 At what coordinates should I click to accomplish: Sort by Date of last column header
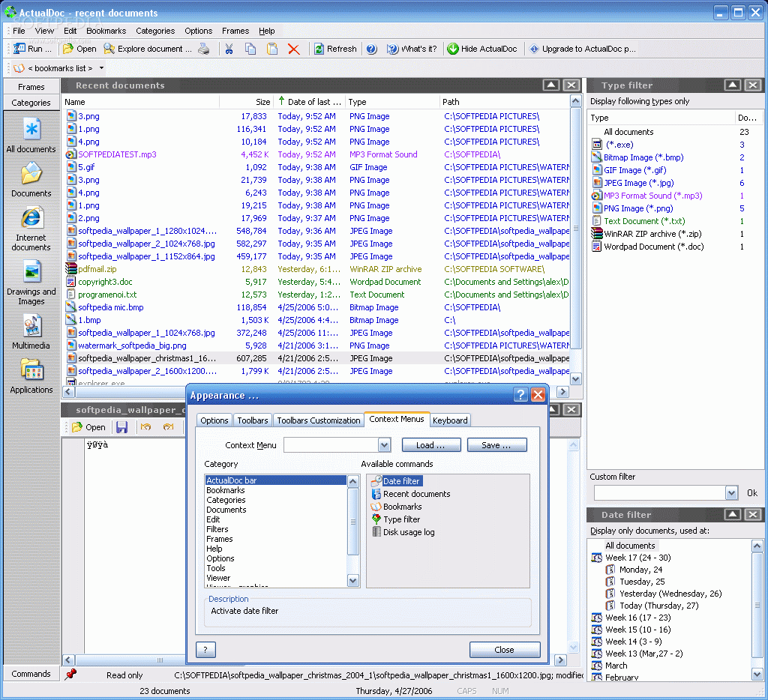point(310,102)
